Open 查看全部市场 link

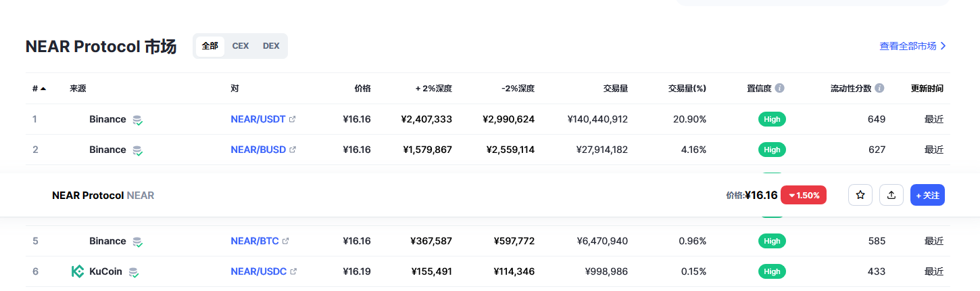tap(912, 46)
